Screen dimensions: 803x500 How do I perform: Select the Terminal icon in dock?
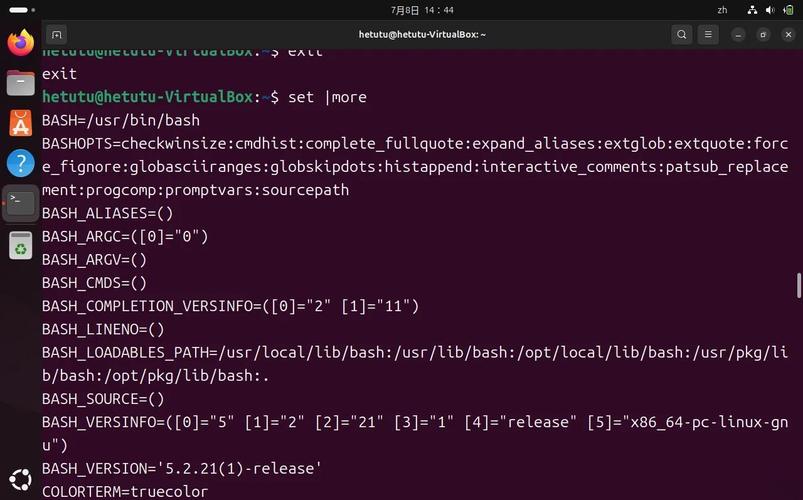click(x=20, y=203)
